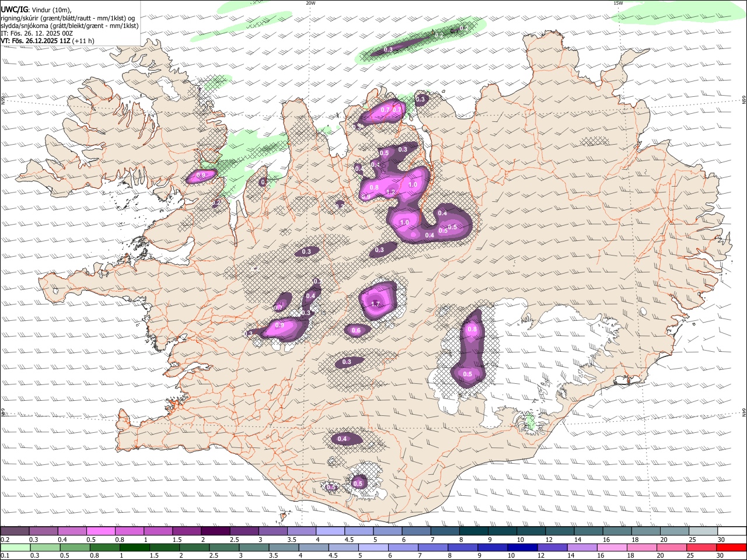The image size is (747, 560).
Task: Click the 'slydda/snjókoma (grátt/bleikt/grænt - mm/1klst)' line
Action: [x=69, y=26]
